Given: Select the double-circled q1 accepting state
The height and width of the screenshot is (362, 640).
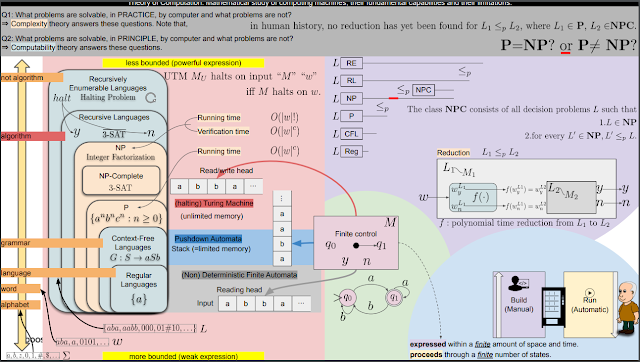Looking at the screenshot, I should (394, 297).
